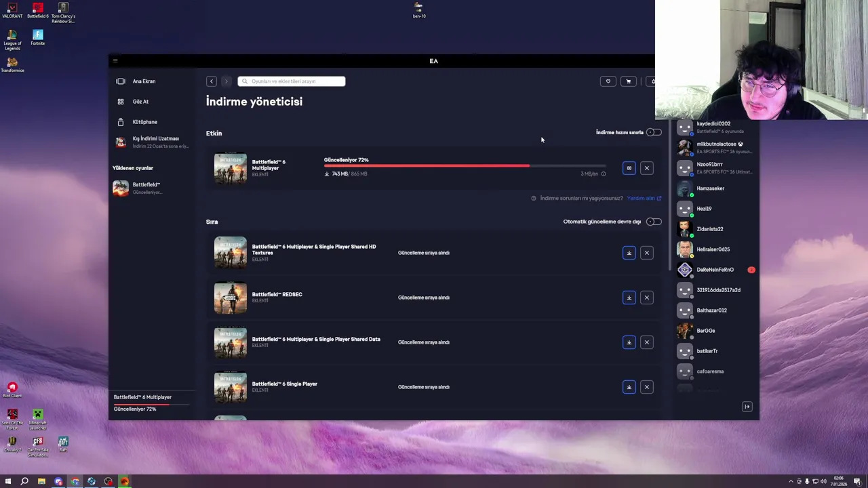The image size is (868, 488).
Task: Open the Yardım alın help link
Action: (x=644, y=199)
